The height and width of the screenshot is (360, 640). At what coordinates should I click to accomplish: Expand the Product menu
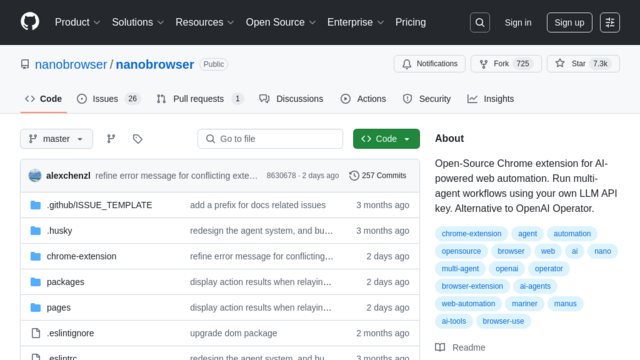[78, 22]
